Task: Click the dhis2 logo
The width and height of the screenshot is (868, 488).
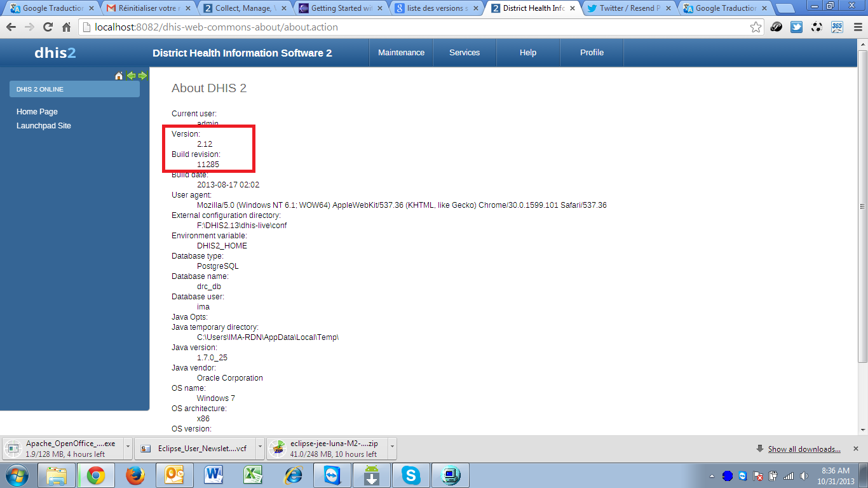Action: 55,53
